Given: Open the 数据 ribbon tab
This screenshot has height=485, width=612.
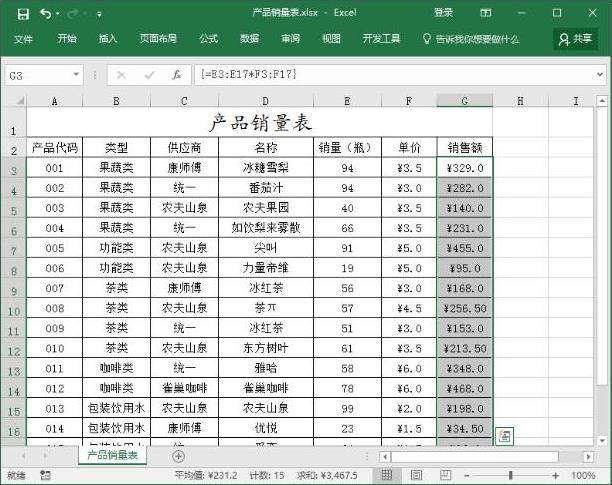Looking at the screenshot, I should pyautogui.click(x=249, y=38).
